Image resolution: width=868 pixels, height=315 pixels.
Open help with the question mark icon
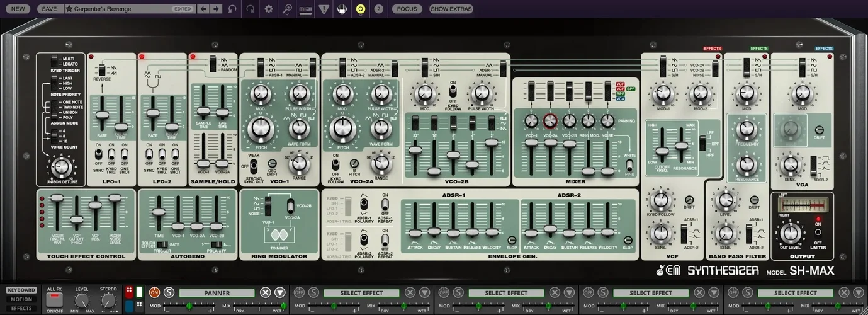pos(378,9)
